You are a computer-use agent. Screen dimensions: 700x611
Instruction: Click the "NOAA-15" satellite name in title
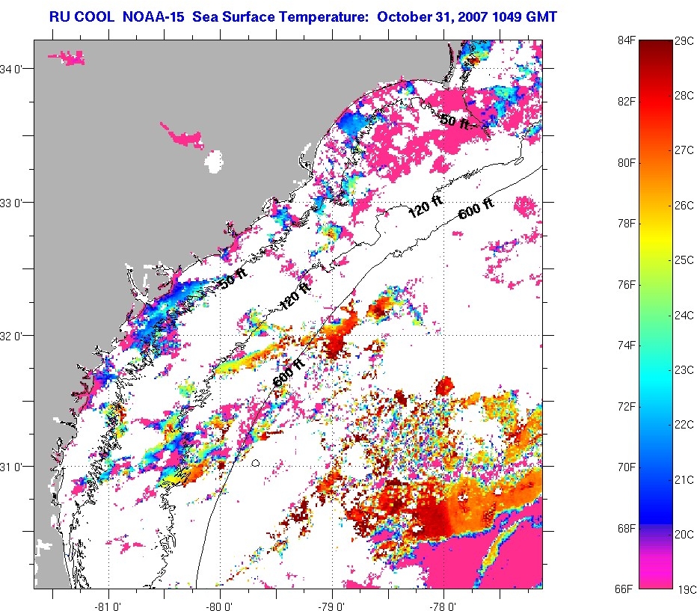coord(153,17)
